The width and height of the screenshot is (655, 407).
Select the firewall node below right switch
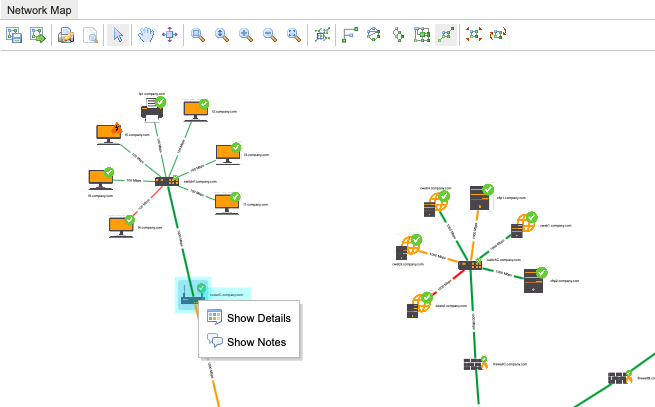point(475,364)
